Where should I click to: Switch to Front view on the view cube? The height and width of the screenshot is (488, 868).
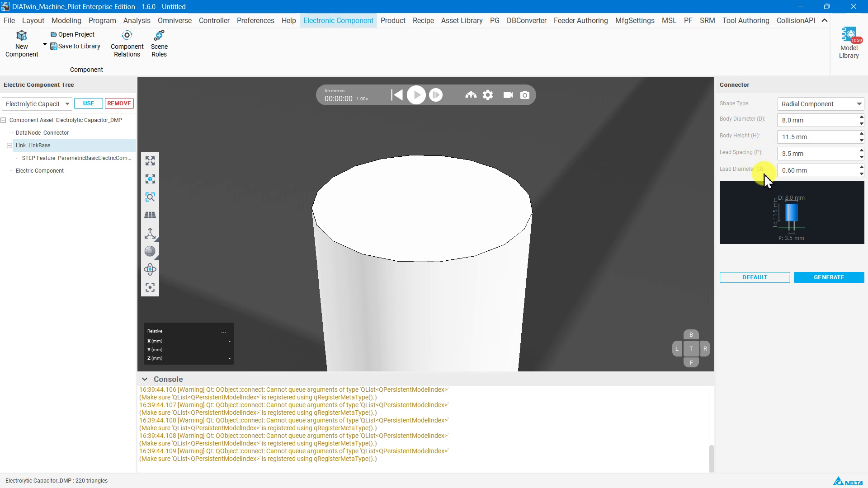tap(691, 362)
